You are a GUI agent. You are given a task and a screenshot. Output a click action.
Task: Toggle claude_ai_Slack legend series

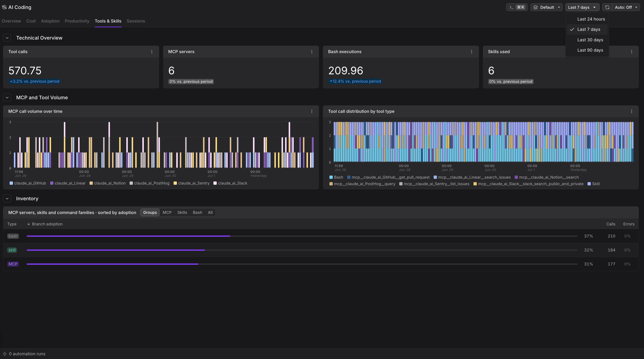(230, 183)
